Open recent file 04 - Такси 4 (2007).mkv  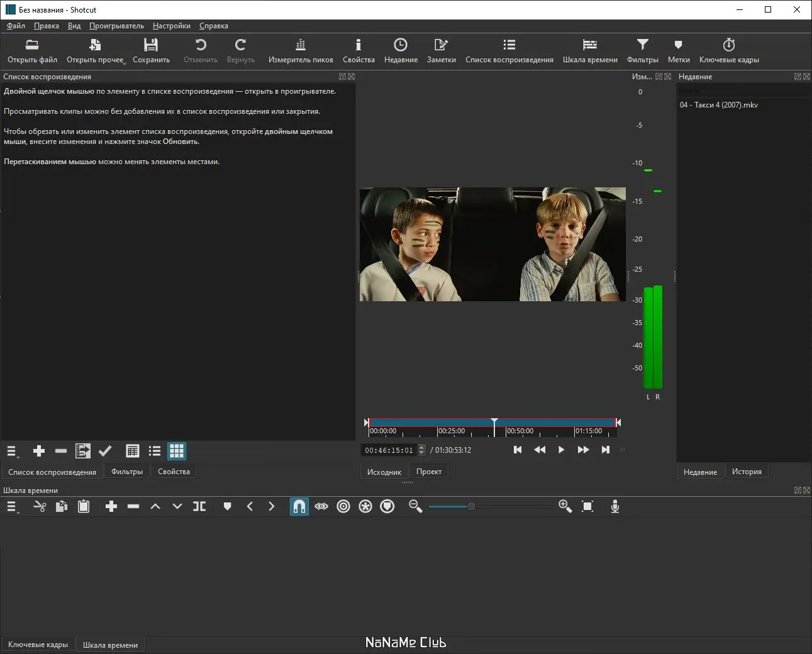(718, 105)
